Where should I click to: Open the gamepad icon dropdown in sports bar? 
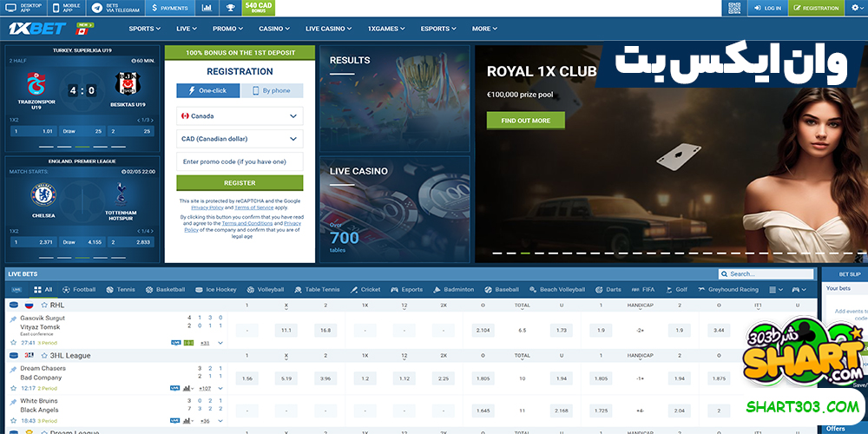(x=799, y=290)
